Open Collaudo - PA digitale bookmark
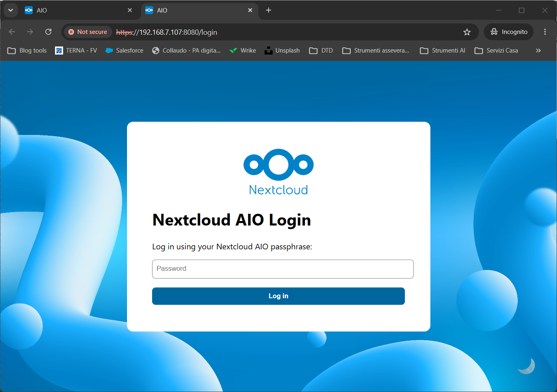 point(186,51)
